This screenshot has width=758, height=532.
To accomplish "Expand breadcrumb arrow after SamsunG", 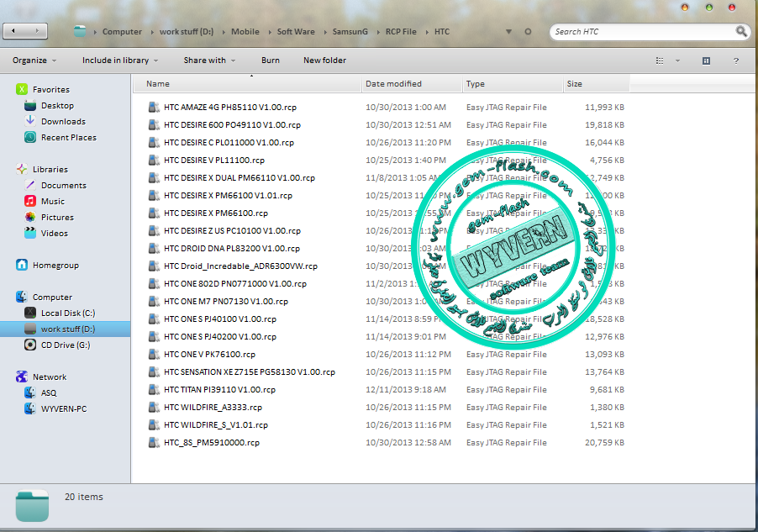I will (x=377, y=32).
